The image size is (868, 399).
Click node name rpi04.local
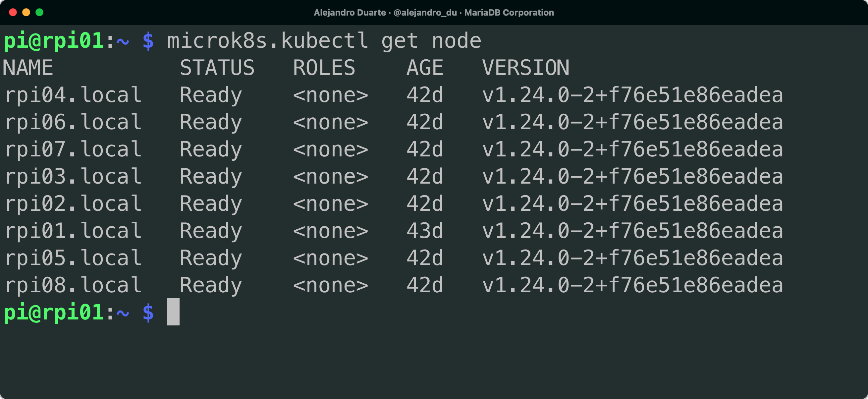(x=73, y=95)
